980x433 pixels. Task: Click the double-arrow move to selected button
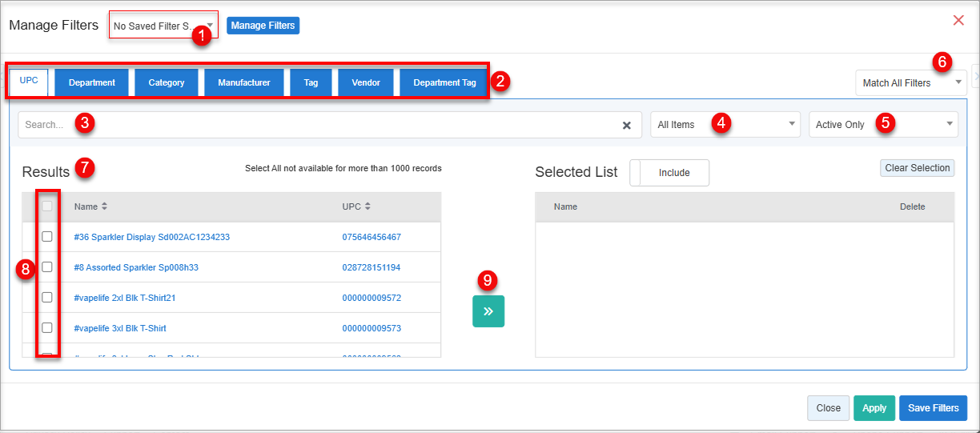(488, 311)
